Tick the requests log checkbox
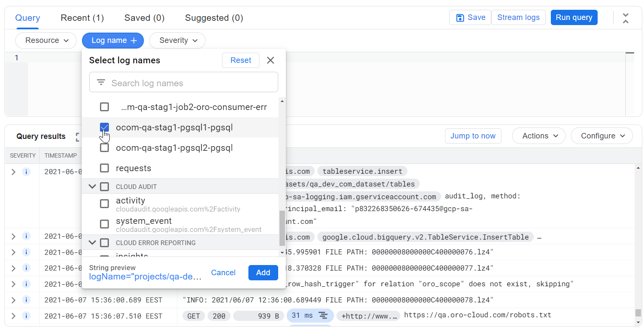The image size is (644, 333). 104,168
